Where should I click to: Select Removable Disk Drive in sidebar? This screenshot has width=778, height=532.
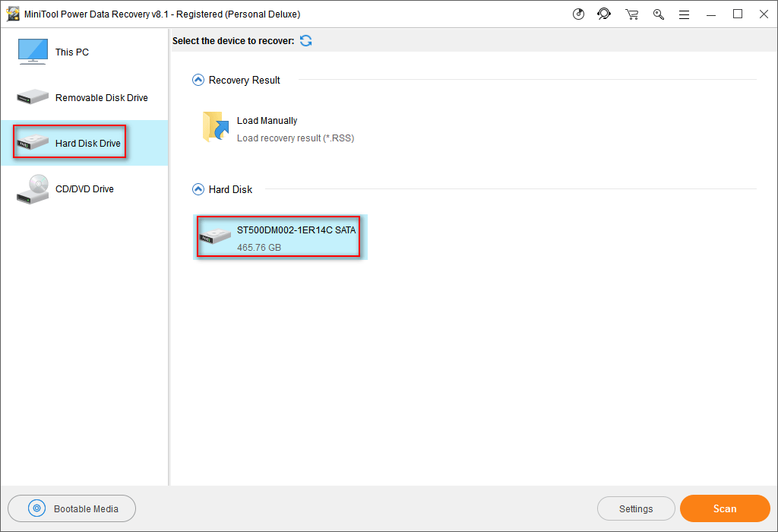pos(84,97)
